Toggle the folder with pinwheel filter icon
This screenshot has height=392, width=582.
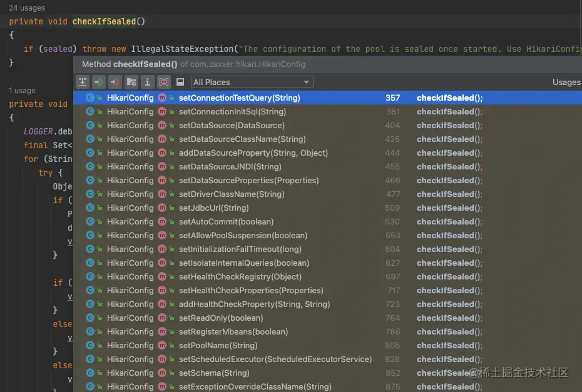tap(131, 82)
